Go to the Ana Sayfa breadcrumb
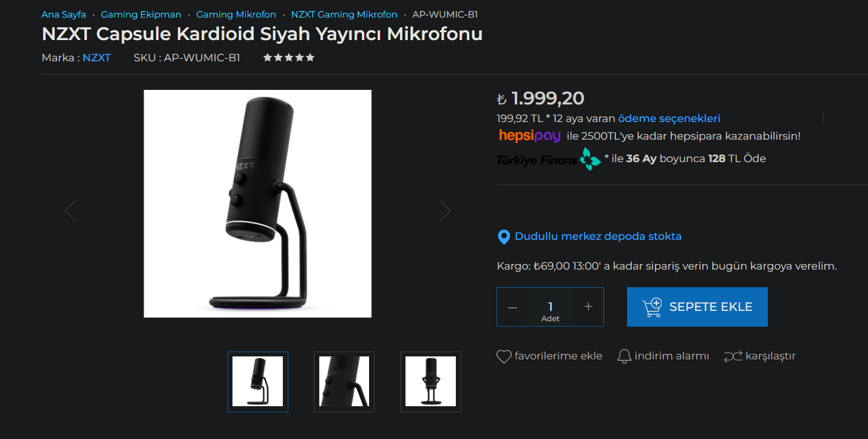Image resolution: width=868 pixels, height=439 pixels. (64, 15)
